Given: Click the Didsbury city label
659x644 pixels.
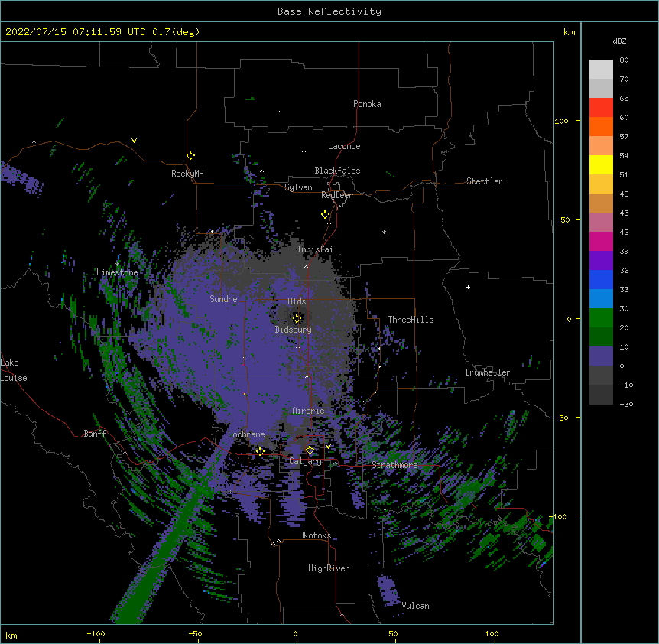Looking at the screenshot, I should tap(294, 330).
